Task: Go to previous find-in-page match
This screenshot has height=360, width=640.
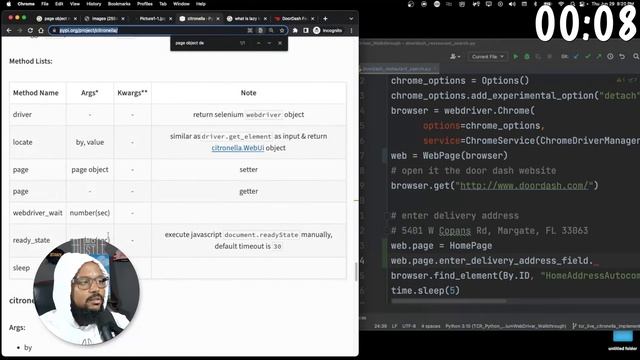Action: (258, 43)
